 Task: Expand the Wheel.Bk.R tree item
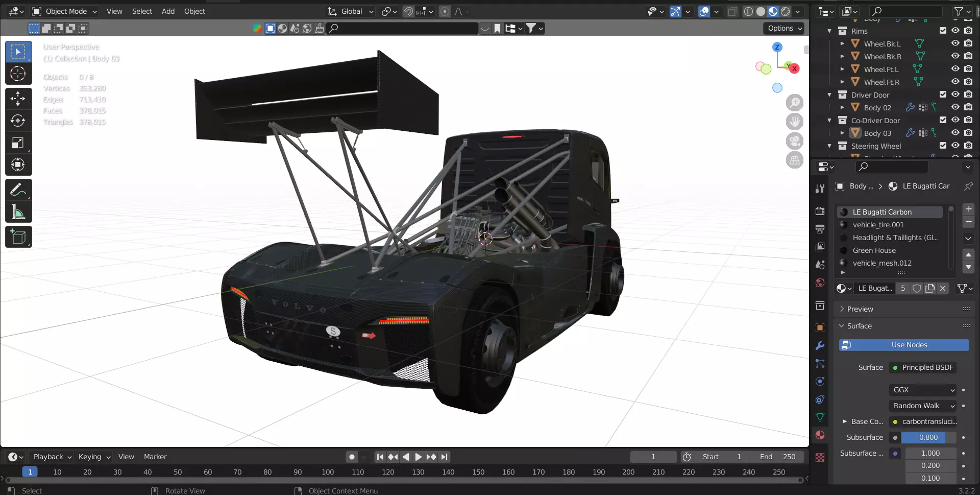click(x=842, y=56)
